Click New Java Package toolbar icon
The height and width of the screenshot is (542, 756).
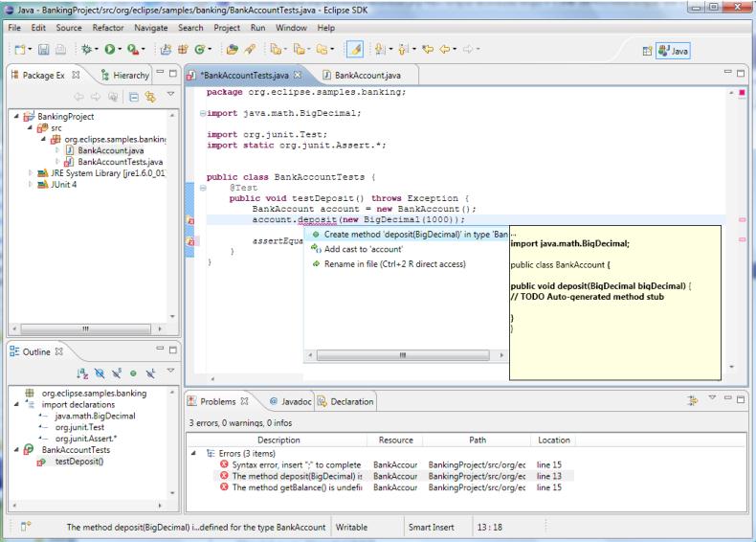tap(183, 49)
